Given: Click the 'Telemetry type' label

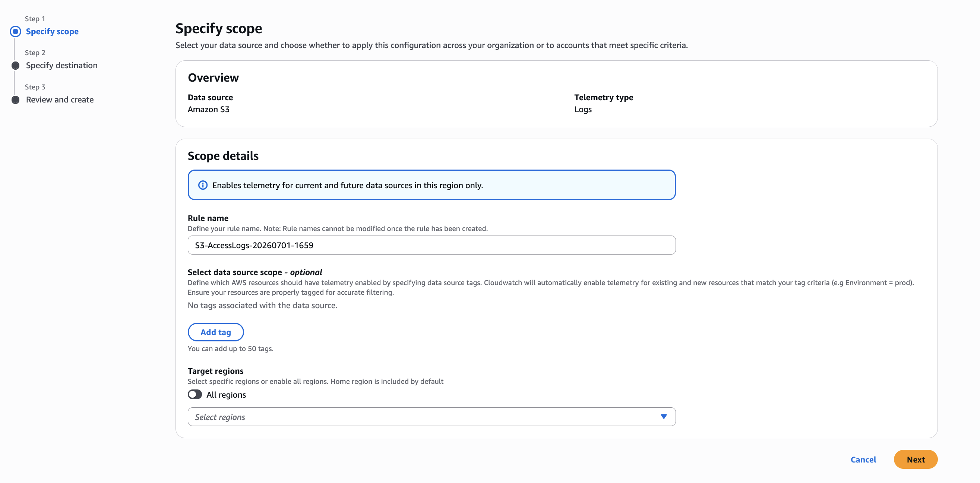Looking at the screenshot, I should click(604, 97).
